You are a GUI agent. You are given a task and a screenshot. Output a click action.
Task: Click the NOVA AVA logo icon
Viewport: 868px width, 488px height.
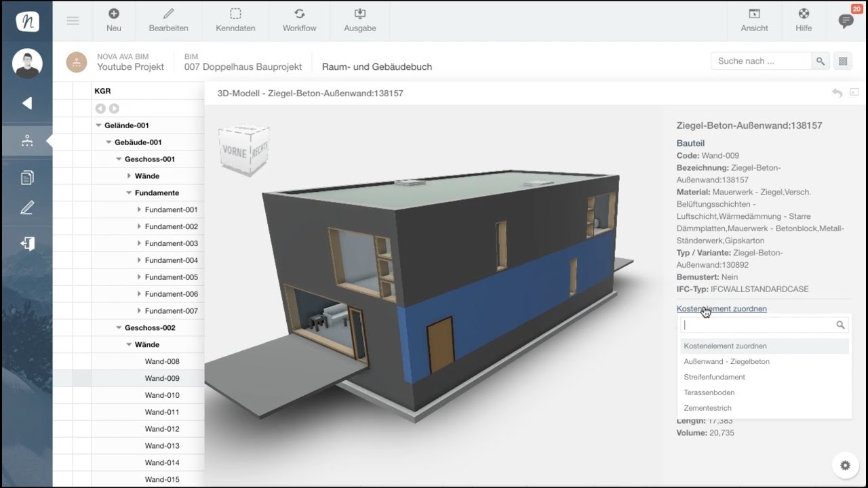point(27,20)
